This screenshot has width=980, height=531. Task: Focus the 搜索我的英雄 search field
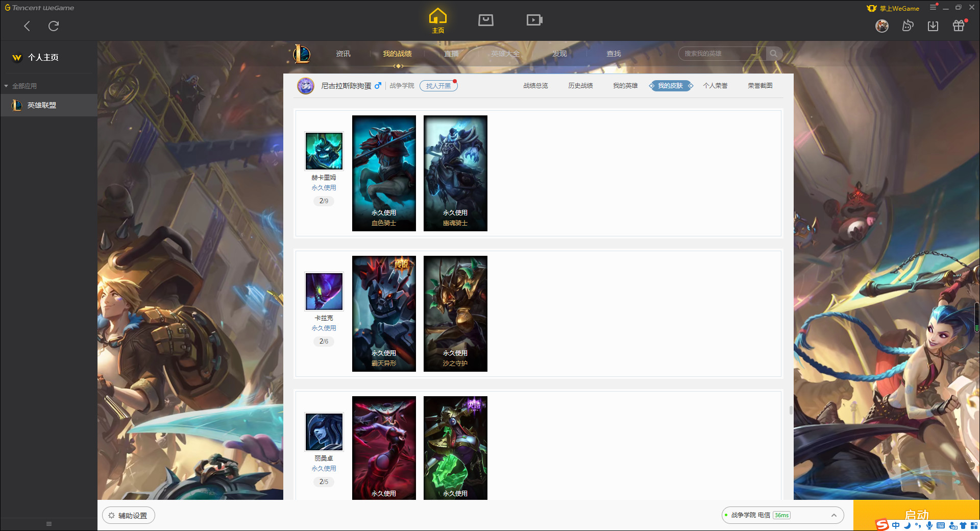click(x=722, y=54)
